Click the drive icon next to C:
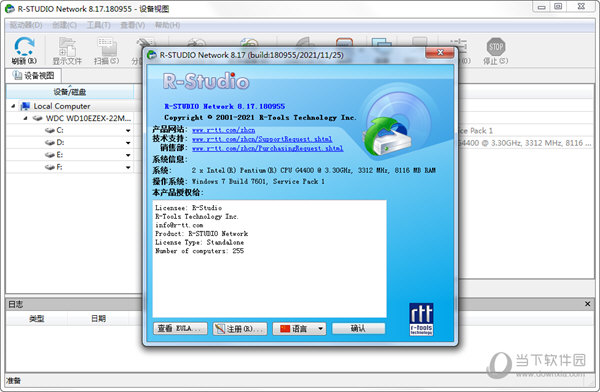This screenshot has width=600, height=392. click(50, 131)
